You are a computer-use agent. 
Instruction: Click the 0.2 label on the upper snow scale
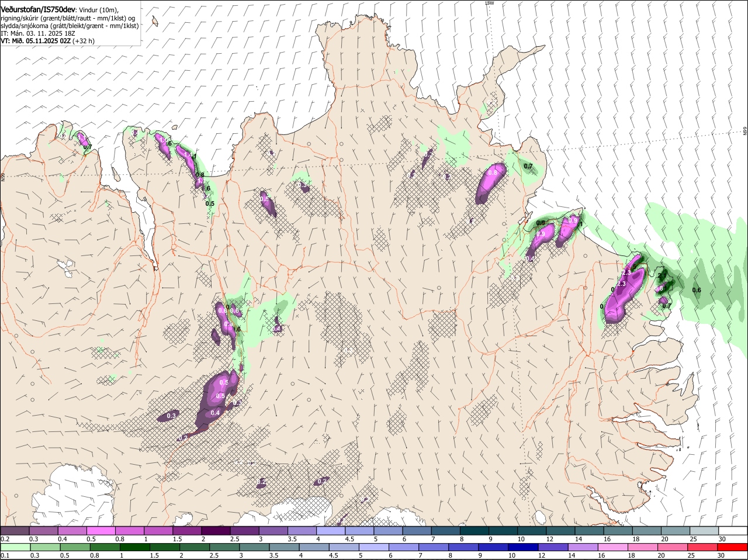[x=5, y=538]
